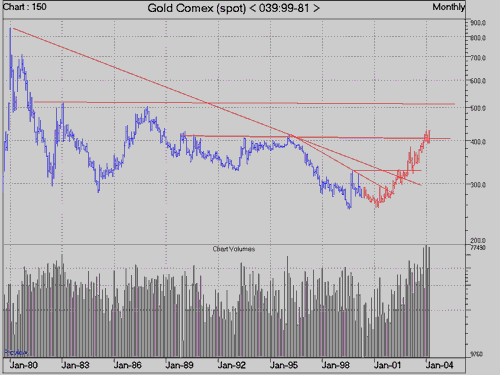Click the right angle bracket after 039:99-81
Image resolution: width=500 pixels, height=375 pixels.
click(x=316, y=8)
